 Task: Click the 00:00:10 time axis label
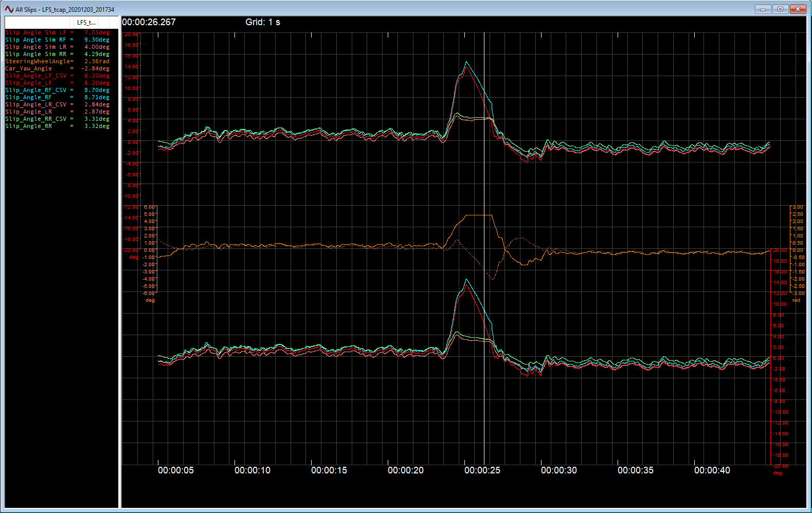(x=252, y=470)
